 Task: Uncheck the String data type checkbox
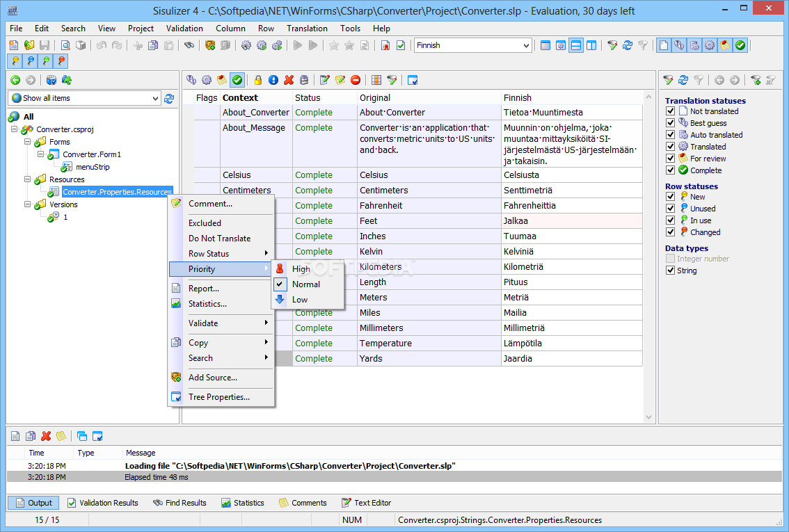tap(670, 271)
